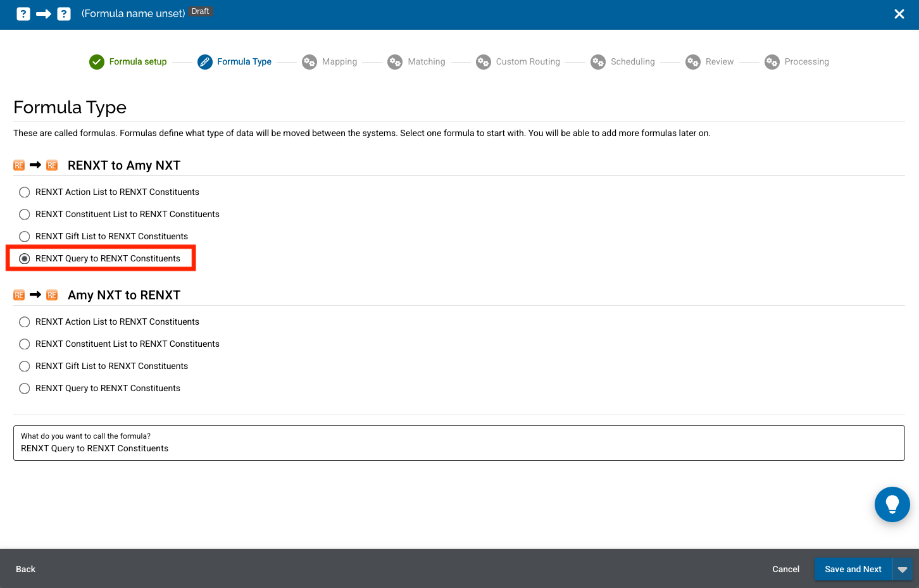Open the lightbulb help tips button
The width and height of the screenshot is (919, 588).
pos(892,504)
